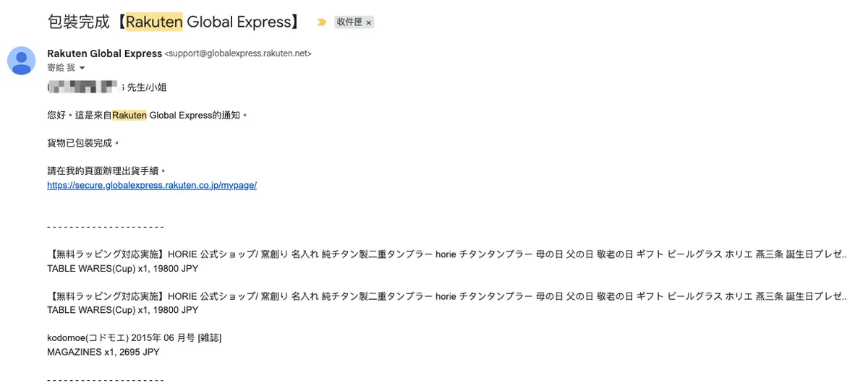
Task: Click the kodomoe 2015年 06 月号 magazine line
Action: (134, 338)
